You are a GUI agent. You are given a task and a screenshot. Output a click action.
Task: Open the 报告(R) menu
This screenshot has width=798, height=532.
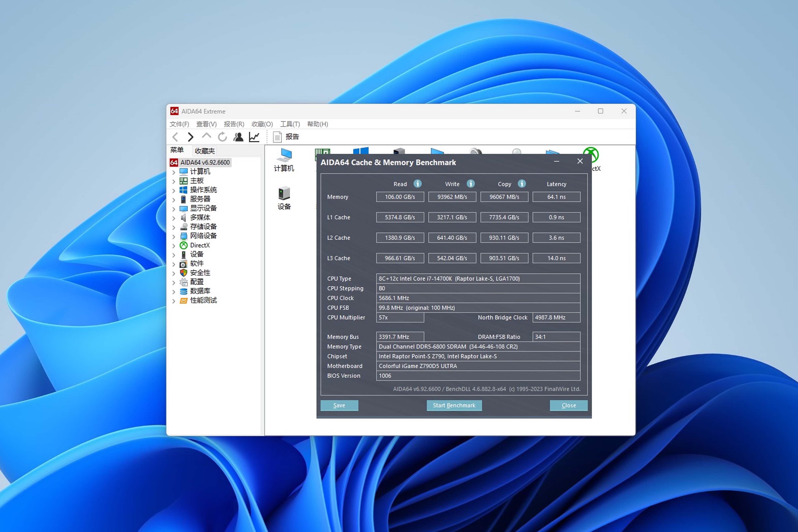[234, 124]
